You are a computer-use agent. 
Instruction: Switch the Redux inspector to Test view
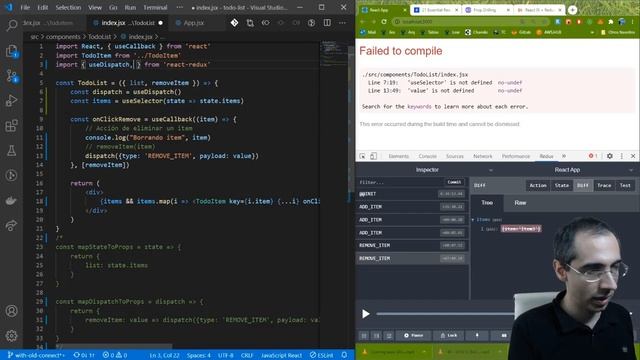[x=625, y=185]
